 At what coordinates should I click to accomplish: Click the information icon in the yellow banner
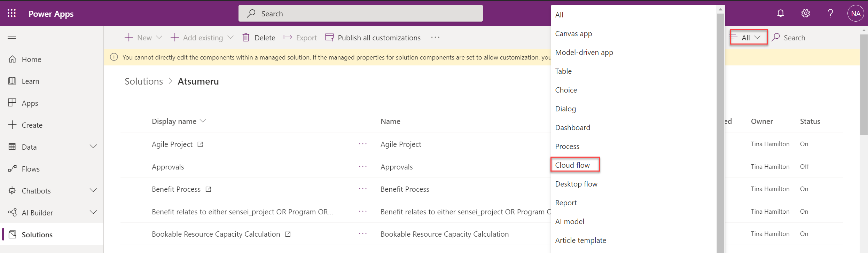point(114,57)
